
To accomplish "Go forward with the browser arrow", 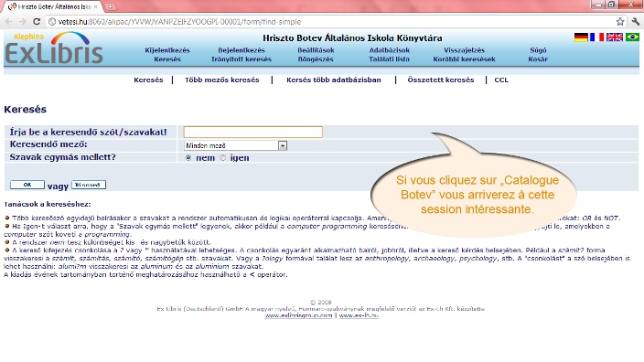I will tap(22, 21).
